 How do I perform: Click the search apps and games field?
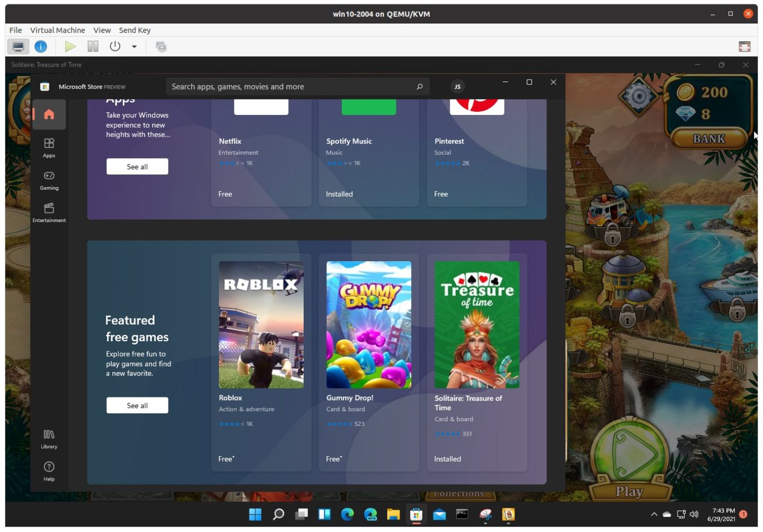tap(297, 86)
